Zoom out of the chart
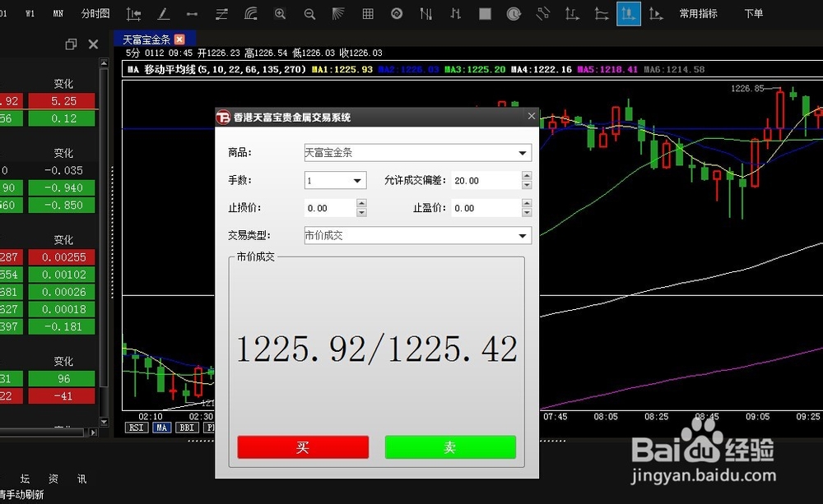Viewport: 823px width, 504px height. (309, 14)
